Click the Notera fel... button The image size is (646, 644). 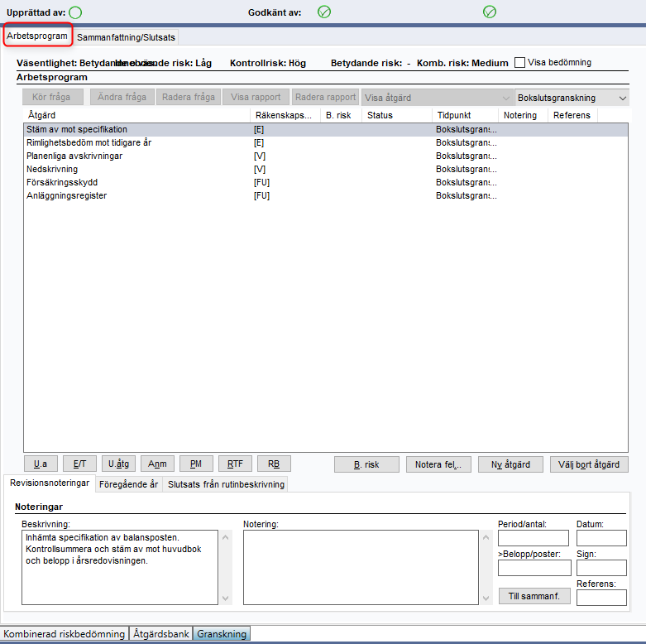click(x=438, y=464)
